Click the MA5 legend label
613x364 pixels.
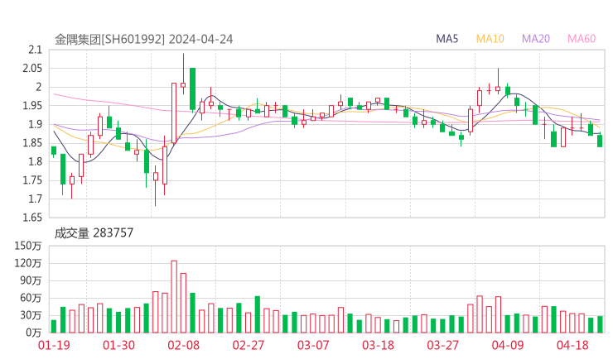pos(446,39)
